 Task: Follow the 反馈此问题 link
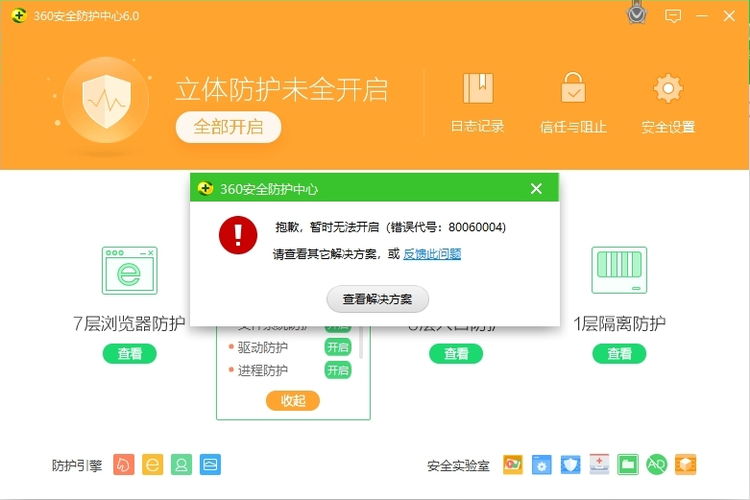432,254
